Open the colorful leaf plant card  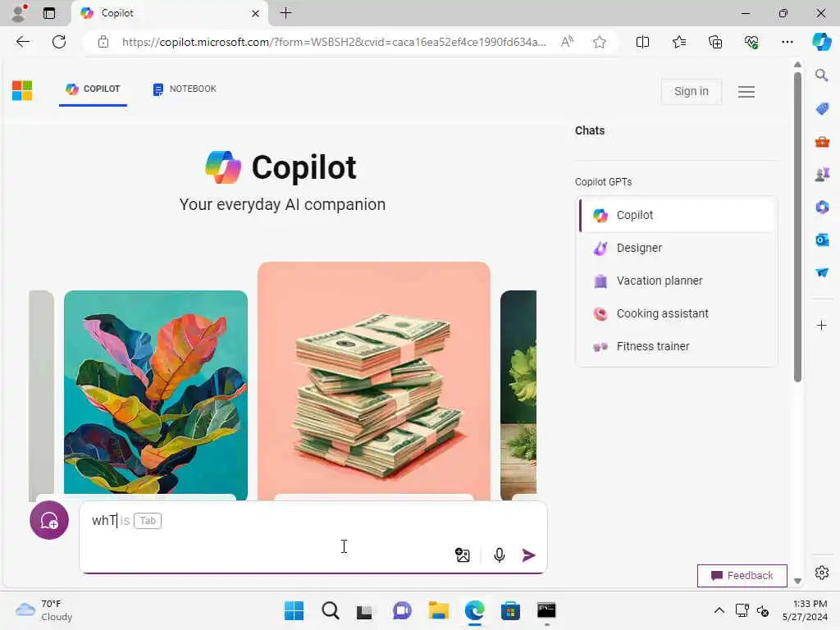(x=155, y=395)
